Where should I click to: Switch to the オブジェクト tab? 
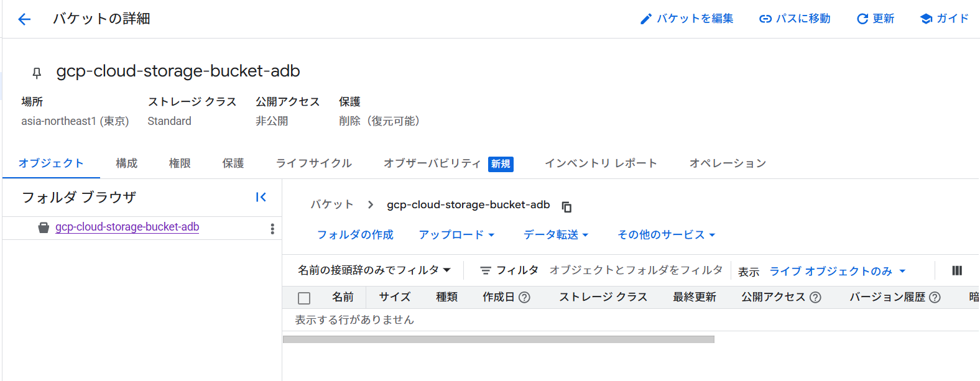tap(51, 163)
